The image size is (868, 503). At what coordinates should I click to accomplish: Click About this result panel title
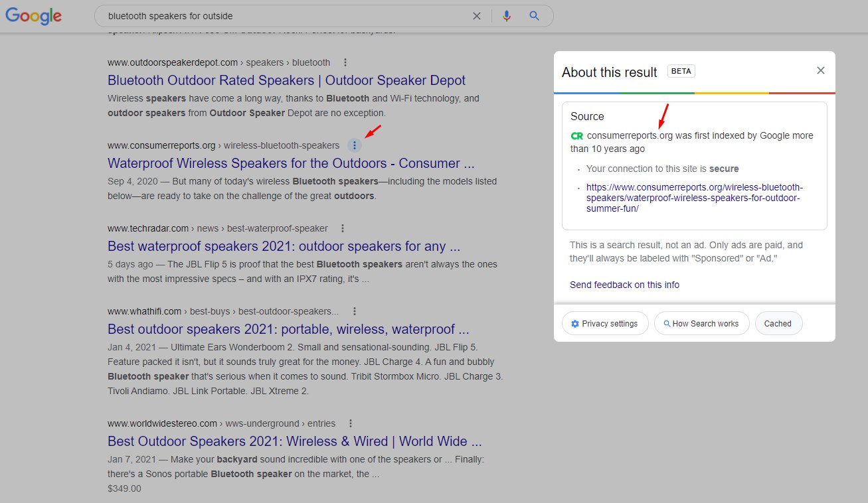coord(610,72)
